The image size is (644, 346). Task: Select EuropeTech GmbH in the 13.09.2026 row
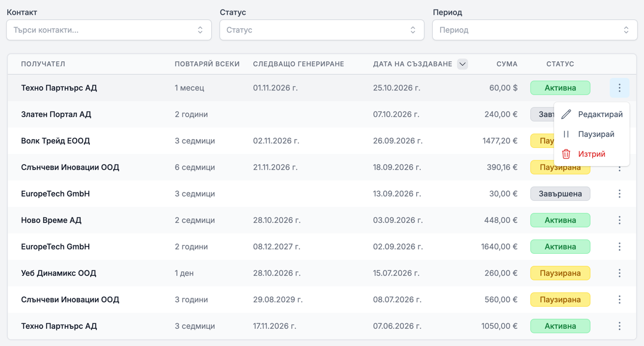(56, 194)
